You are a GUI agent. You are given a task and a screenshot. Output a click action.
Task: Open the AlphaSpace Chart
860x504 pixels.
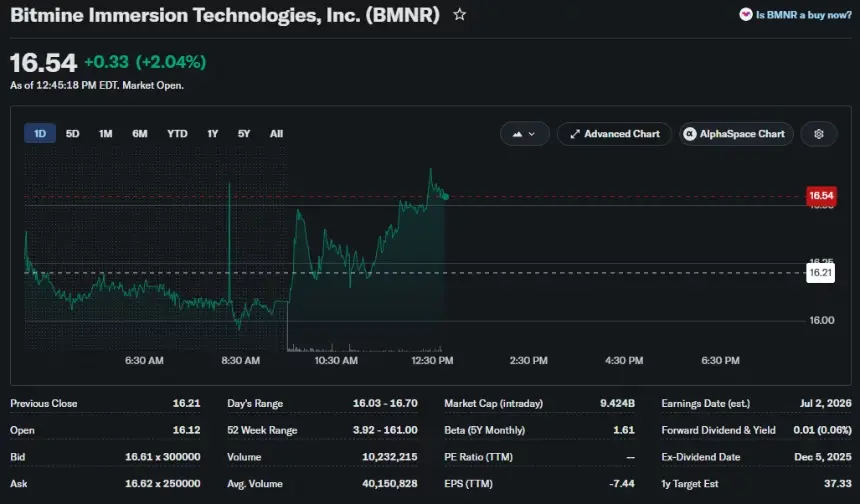pyautogui.click(x=736, y=134)
